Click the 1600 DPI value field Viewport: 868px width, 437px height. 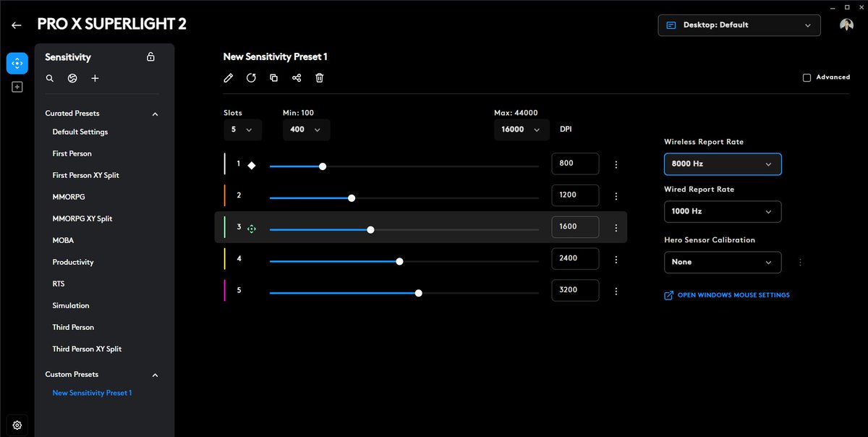575,226
